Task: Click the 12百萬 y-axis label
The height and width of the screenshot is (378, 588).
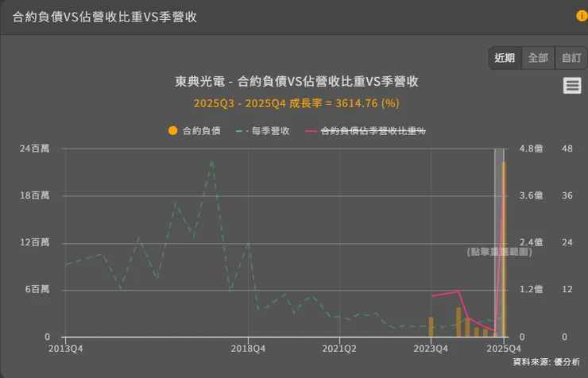Action: [34, 242]
